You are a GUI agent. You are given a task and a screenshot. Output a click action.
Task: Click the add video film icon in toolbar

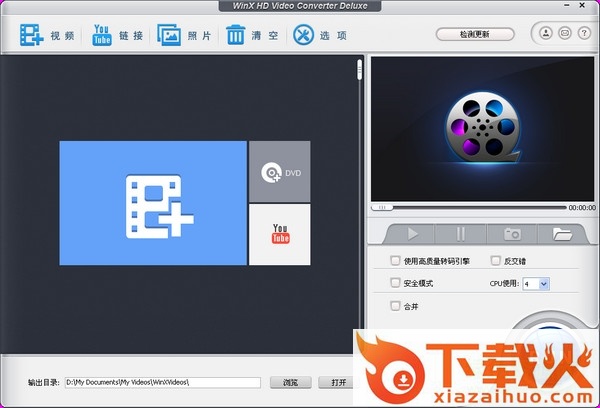[31, 35]
